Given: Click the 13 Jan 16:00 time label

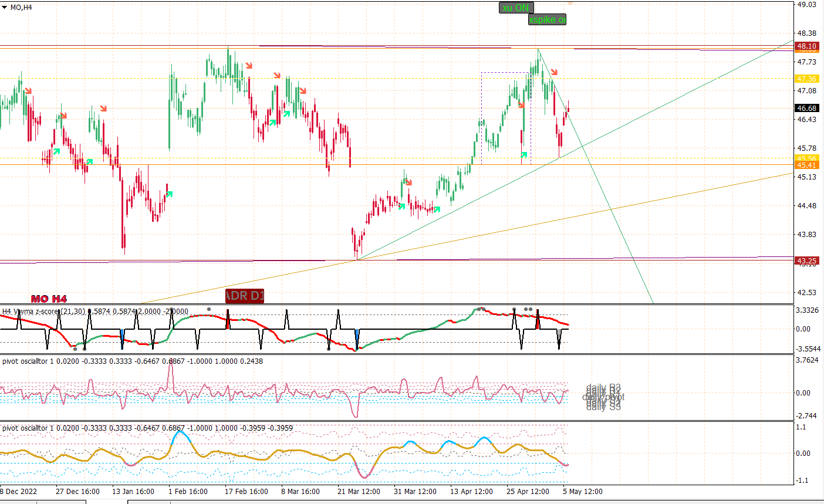Looking at the screenshot, I should 133,492.
